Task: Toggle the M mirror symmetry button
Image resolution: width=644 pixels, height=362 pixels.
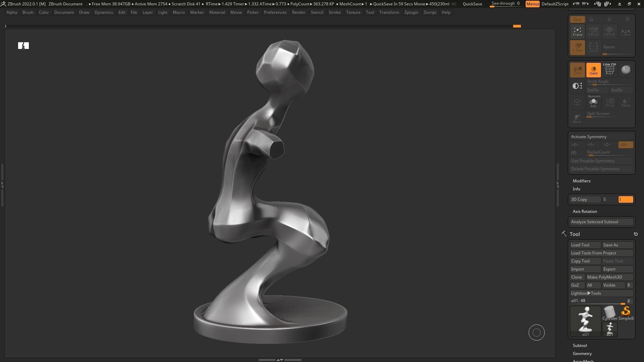Action: pos(626,145)
